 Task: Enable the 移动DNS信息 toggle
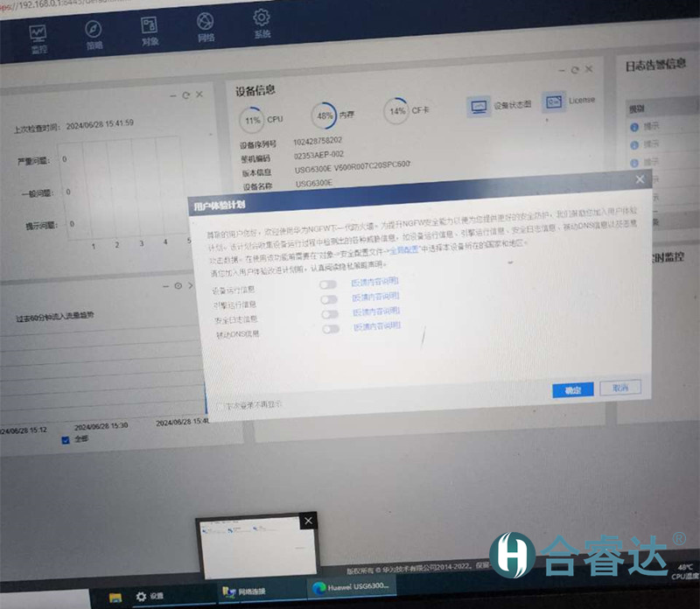pyautogui.click(x=330, y=329)
